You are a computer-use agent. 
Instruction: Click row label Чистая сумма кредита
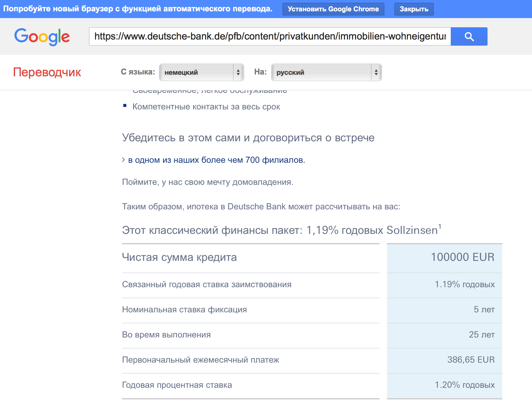pyautogui.click(x=179, y=257)
